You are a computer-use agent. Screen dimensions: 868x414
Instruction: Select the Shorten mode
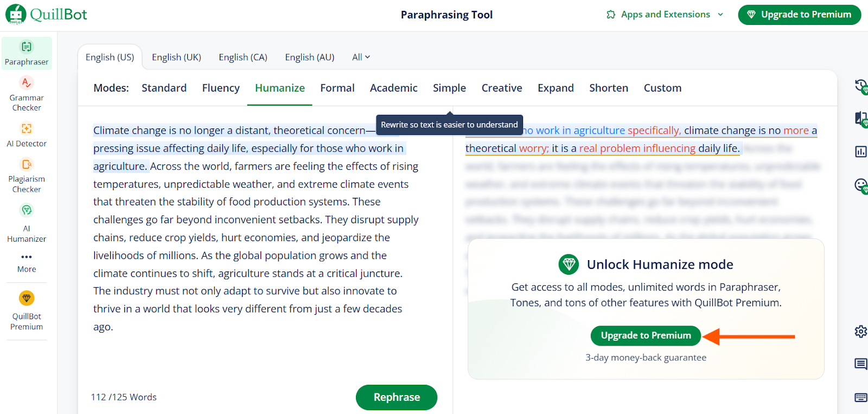tap(609, 88)
